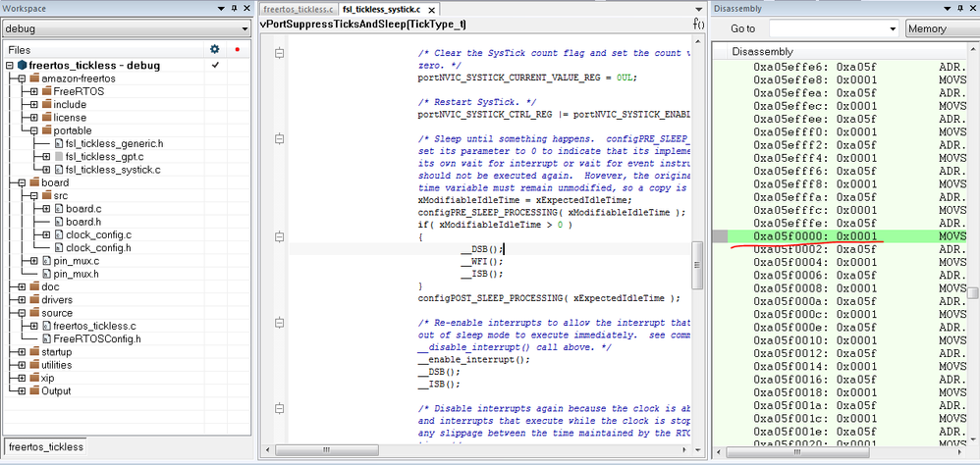Click the red dot column header icon

pos(237,49)
